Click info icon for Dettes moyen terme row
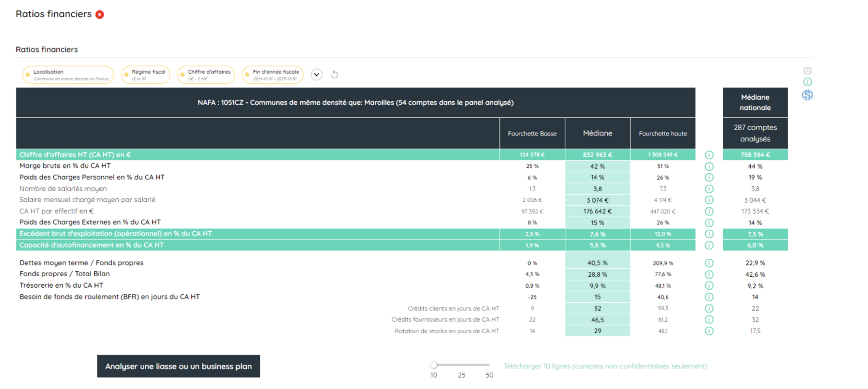This screenshot has width=868, height=389. (x=709, y=263)
